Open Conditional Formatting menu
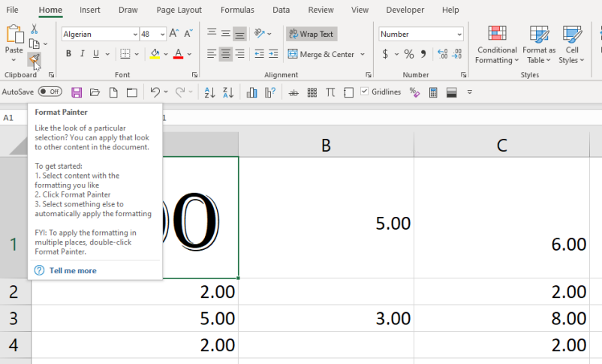This screenshot has width=602, height=364. [x=497, y=44]
